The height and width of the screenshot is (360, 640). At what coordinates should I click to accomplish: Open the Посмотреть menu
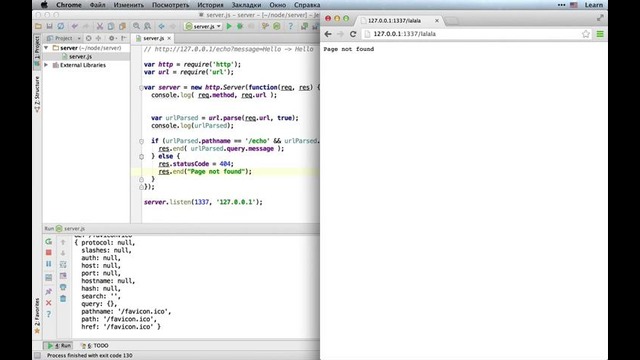coord(171,5)
